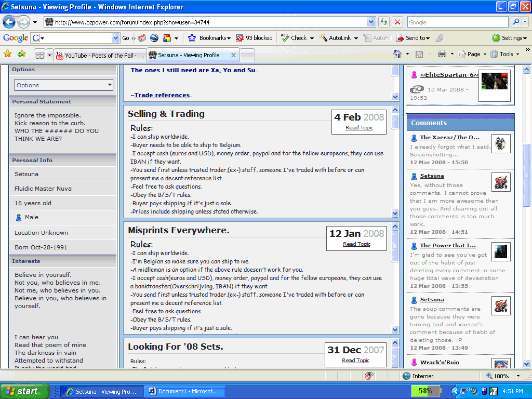Click the Google search box in top right
This screenshot has height=399, width=532.
[458, 22]
